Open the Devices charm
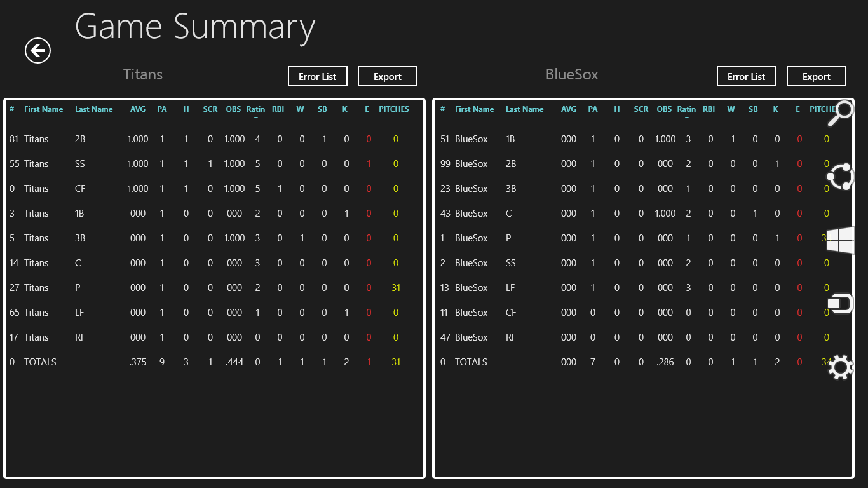This screenshot has height=488, width=868. [841, 304]
